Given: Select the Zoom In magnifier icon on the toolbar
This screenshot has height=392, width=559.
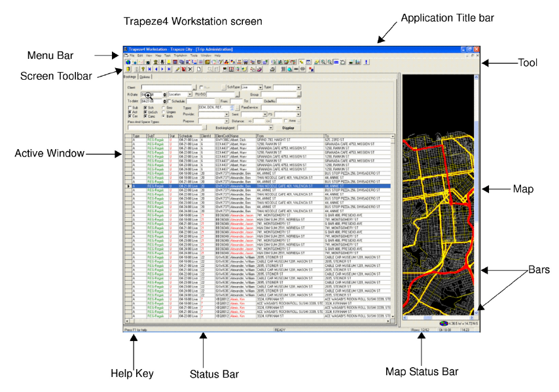Looking at the screenshot, I should (x=322, y=62).
